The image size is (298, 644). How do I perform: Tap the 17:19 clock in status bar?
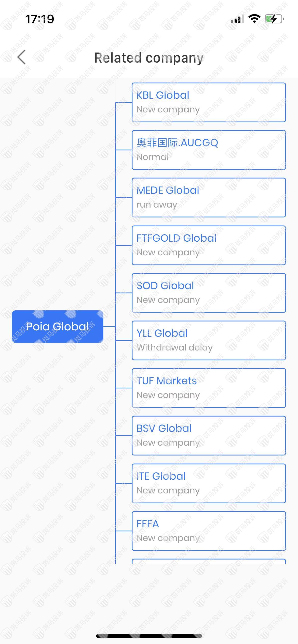(x=40, y=19)
